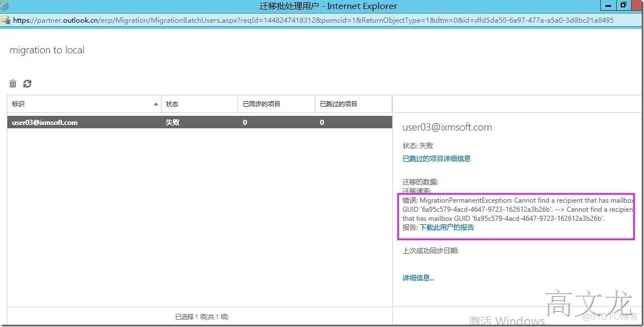Screen dimensions: 644x327
Task: Delete the selected migration user with trash icon
Action: coord(13,83)
